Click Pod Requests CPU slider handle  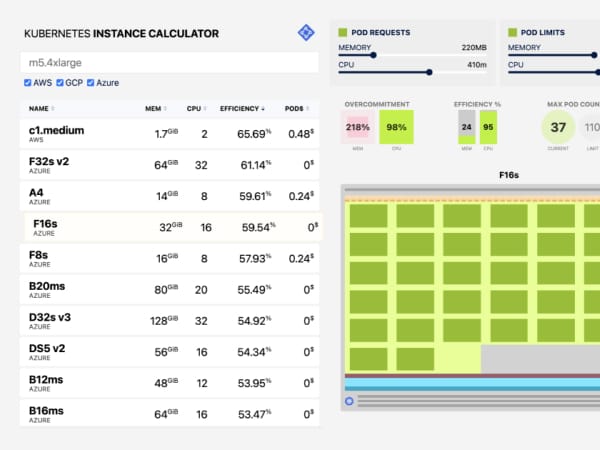429,72
